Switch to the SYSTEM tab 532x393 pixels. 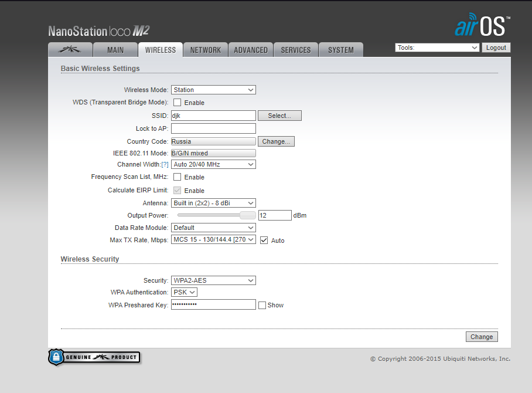click(341, 50)
